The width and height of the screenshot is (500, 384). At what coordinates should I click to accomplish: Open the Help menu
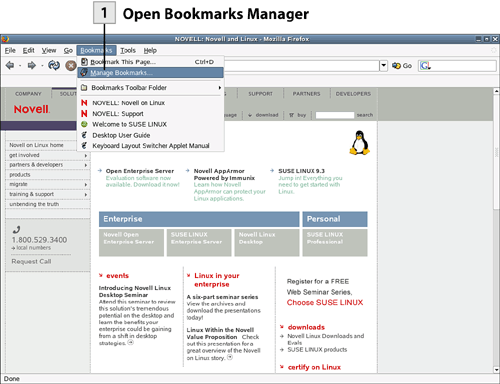(150, 50)
